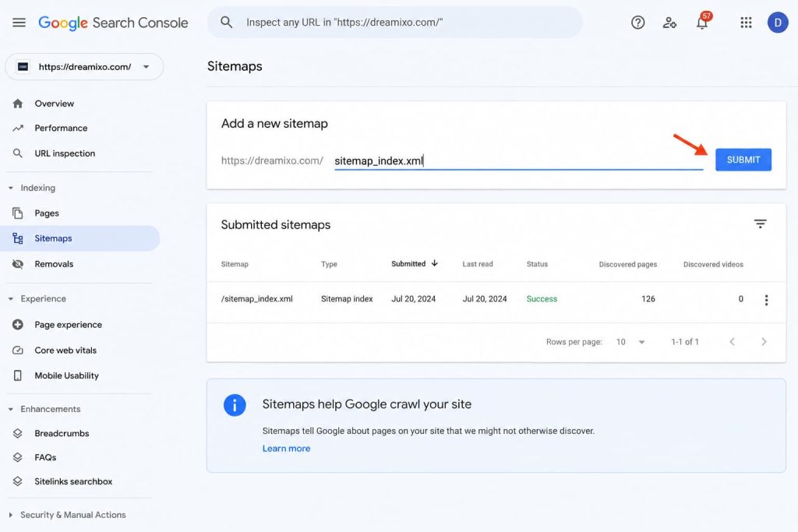Open the Removals section
This screenshot has width=798, height=532.
tap(54, 264)
